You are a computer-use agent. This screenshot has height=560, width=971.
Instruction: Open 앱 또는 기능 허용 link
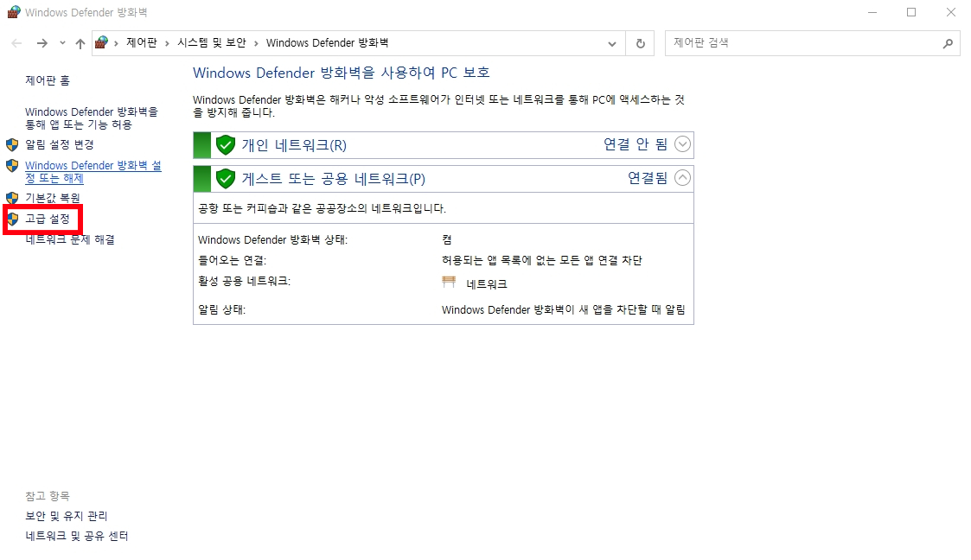(92, 118)
